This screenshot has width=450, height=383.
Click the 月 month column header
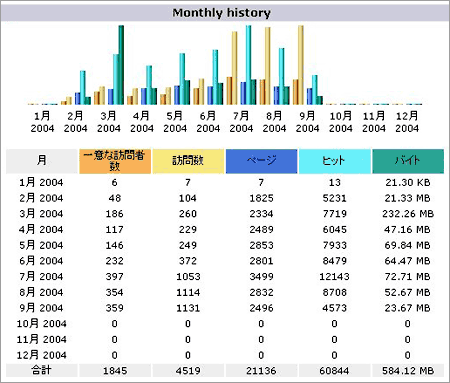click(42, 161)
